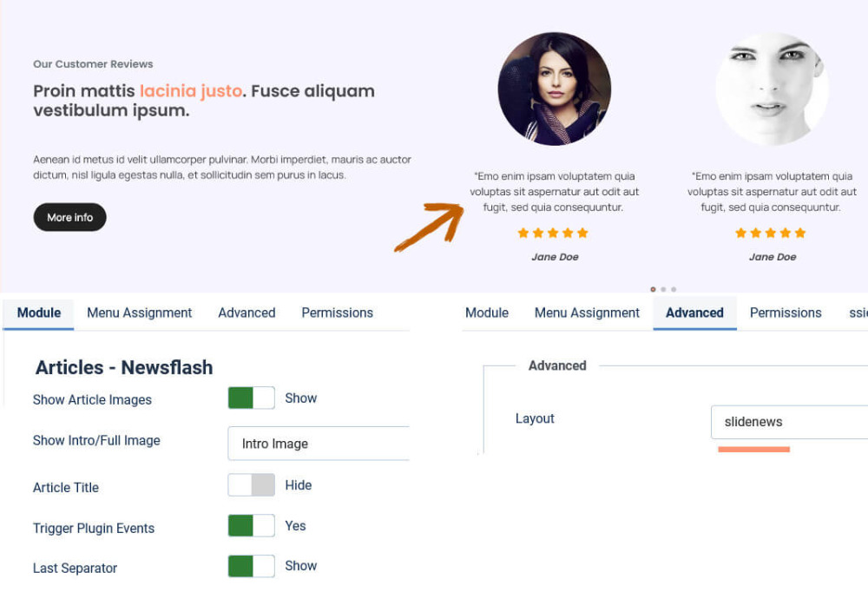Screen dimensions: 868x592
Task: Select the third carousel pagination dot
Action: point(674,289)
